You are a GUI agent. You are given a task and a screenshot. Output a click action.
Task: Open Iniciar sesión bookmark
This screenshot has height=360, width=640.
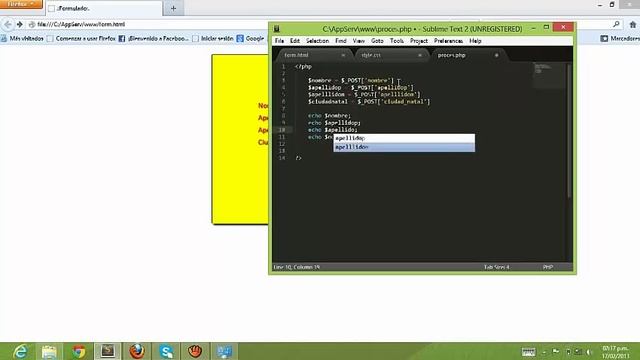tap(213, 38)
